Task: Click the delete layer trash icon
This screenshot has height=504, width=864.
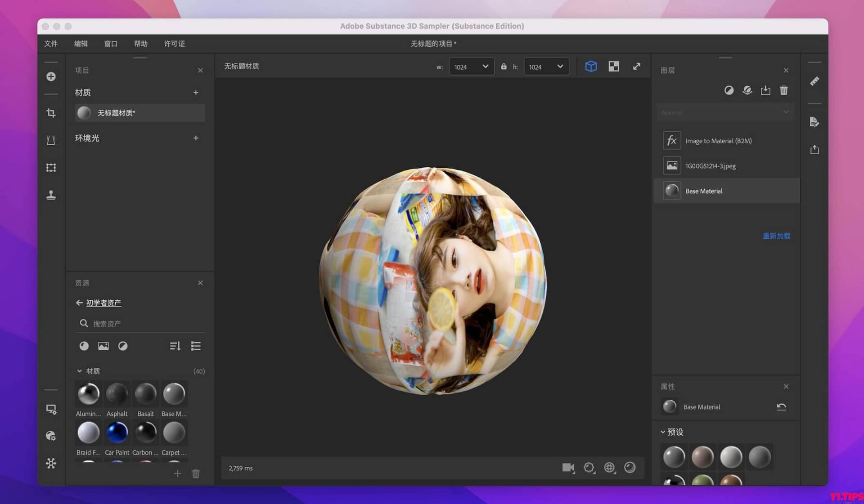Action: [783, 90]
